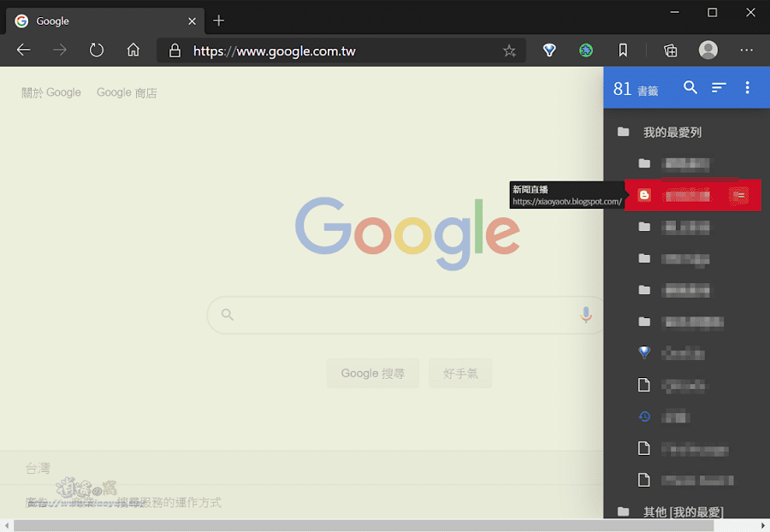770x532 pixels.
Task: Start voice search with microphone icon
Action: [x=585, y=315]
